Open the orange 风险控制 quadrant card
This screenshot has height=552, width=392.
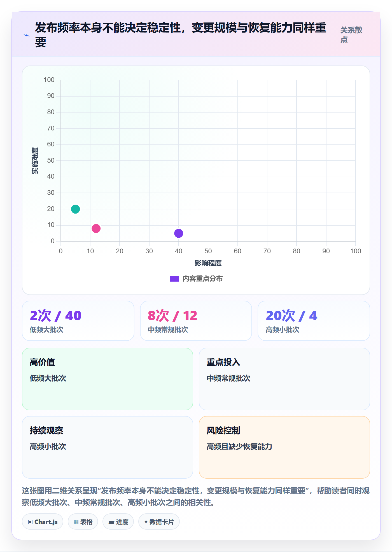coord(284,447)
